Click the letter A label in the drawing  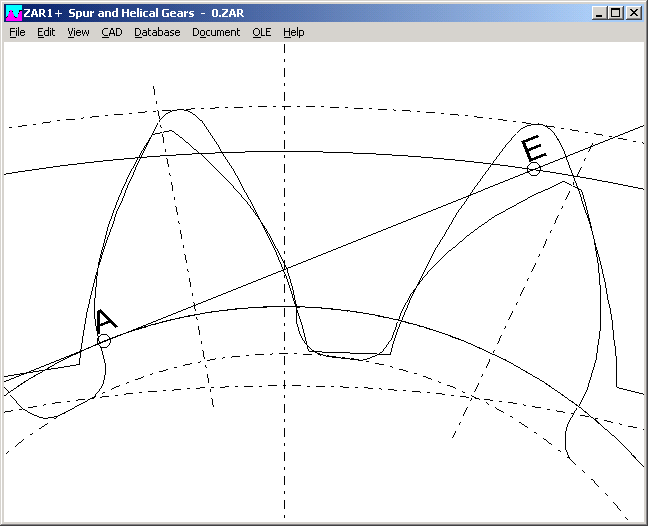[x=106, y=321]
